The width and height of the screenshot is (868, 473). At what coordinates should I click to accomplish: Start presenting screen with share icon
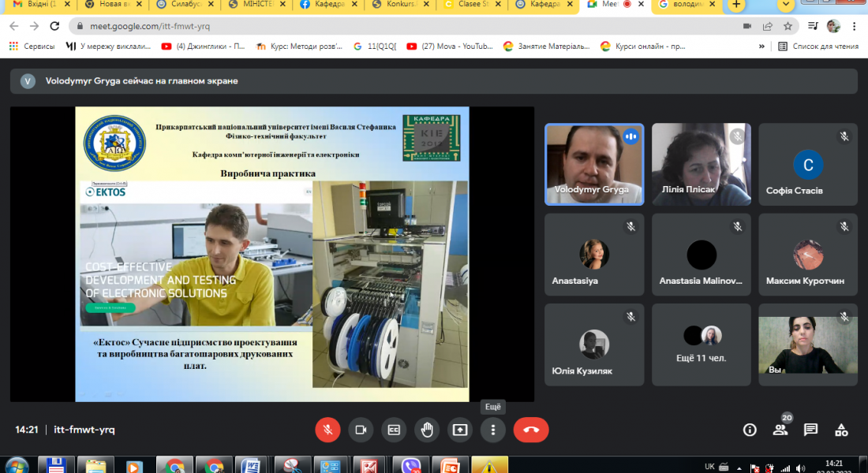(460, 430)
